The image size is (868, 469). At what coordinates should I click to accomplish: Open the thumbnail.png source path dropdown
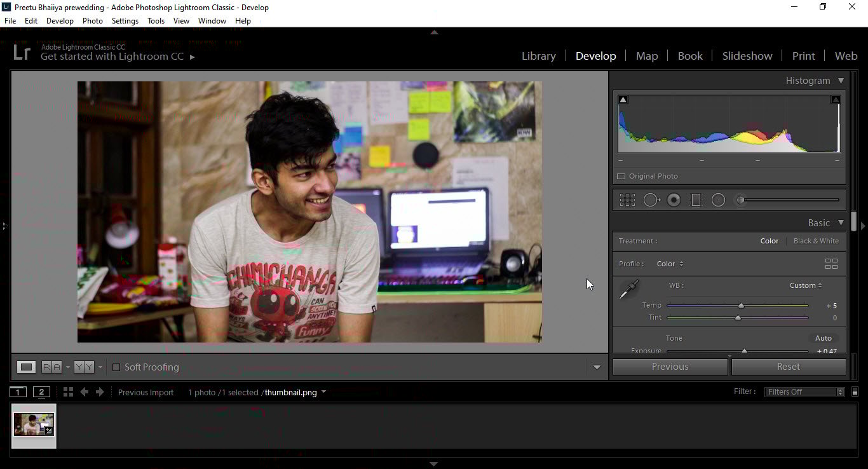pyautogui.click(x=323, y=392)
